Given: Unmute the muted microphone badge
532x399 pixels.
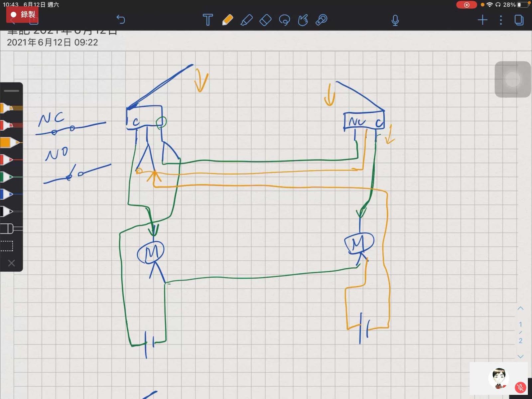Looking at the screenshot, I should (x=520, y=388).
